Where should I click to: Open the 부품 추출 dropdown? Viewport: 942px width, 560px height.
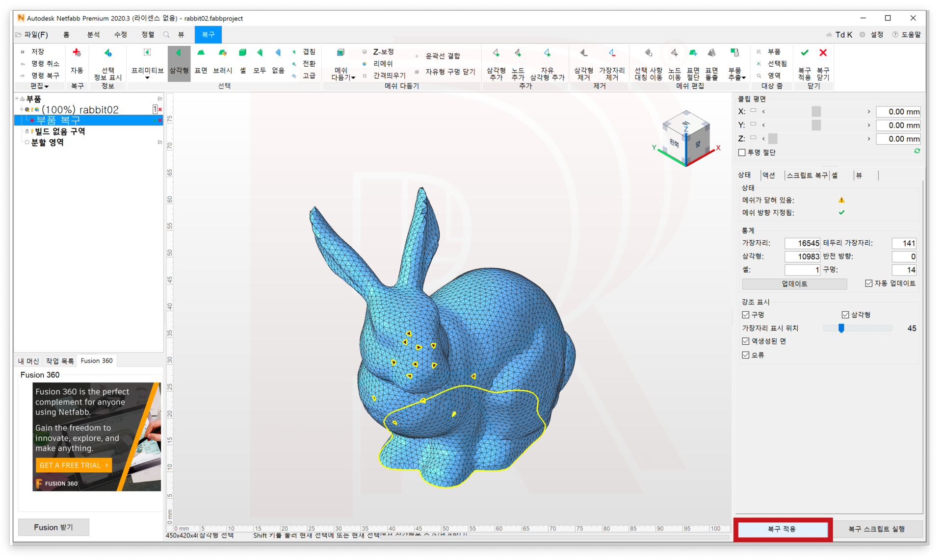click(743, 77)
